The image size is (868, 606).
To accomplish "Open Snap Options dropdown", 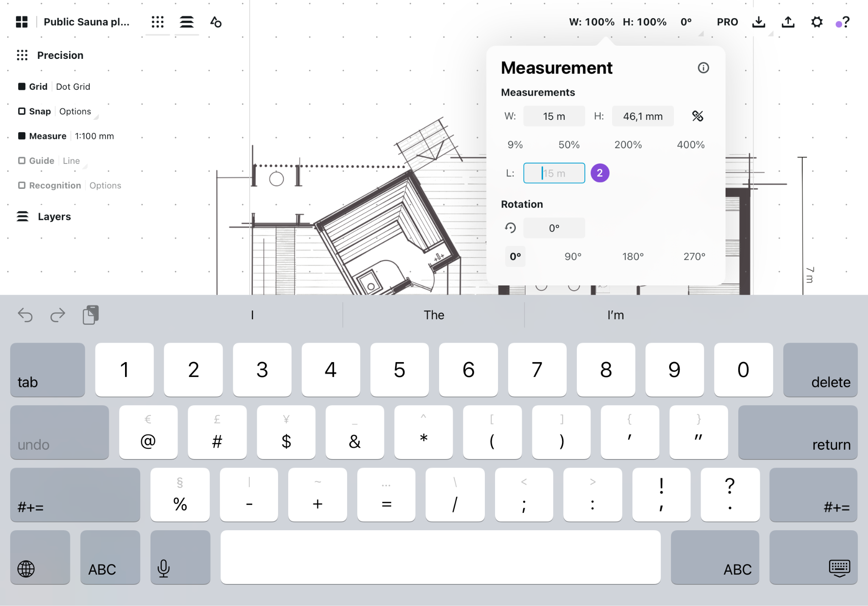I will point(75,111).
